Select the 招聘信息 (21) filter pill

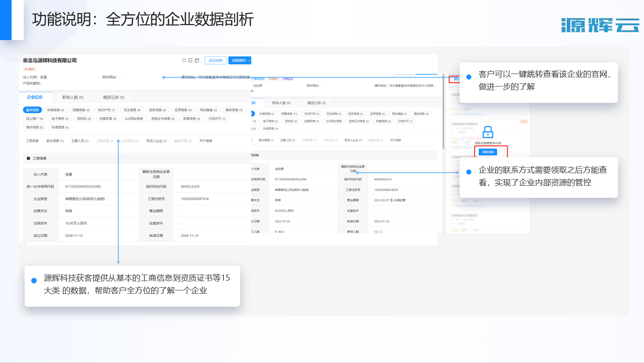[x=289, y=114]
